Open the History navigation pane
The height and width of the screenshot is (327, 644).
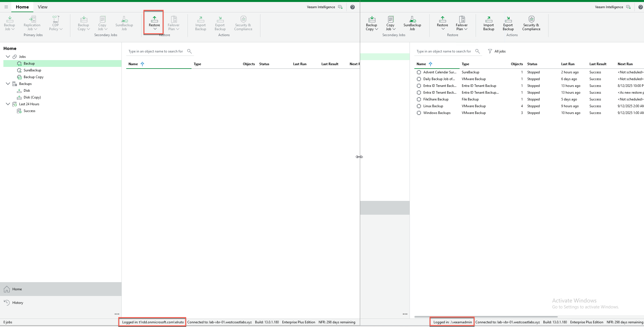tap(18, 303)
